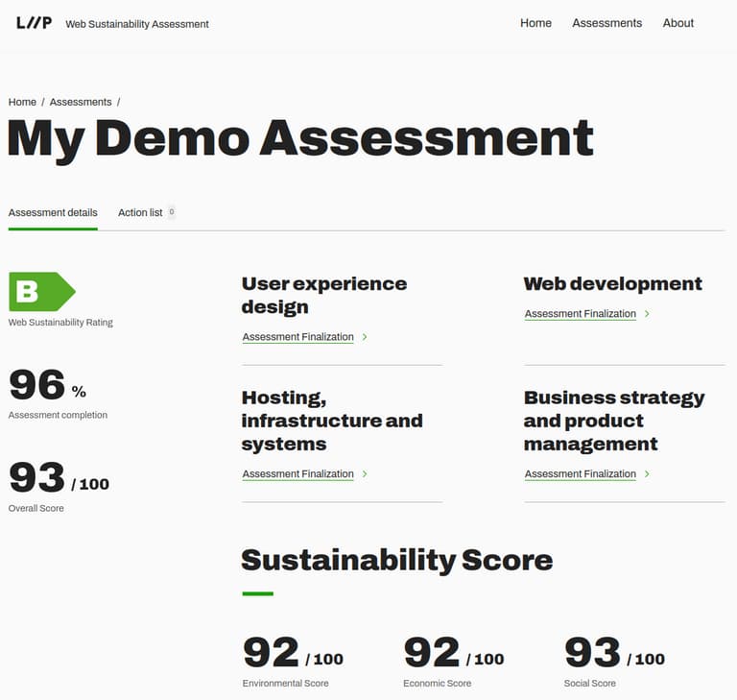This screenshot has height=700, width=737.
Task: Open Assessment Finalization under Web development
Action: coord(580,314)
